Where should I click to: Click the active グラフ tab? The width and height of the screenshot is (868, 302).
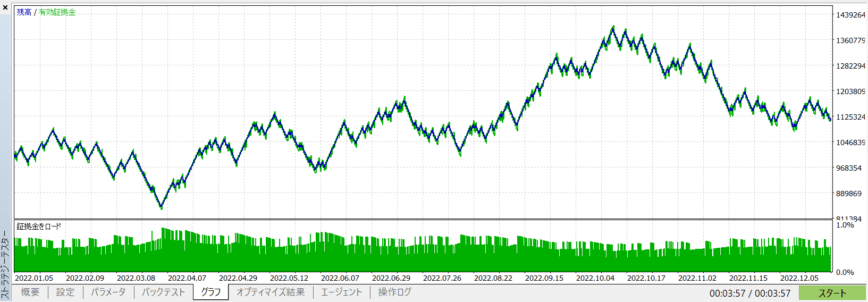pyautogui.click(x=211, y=292)
